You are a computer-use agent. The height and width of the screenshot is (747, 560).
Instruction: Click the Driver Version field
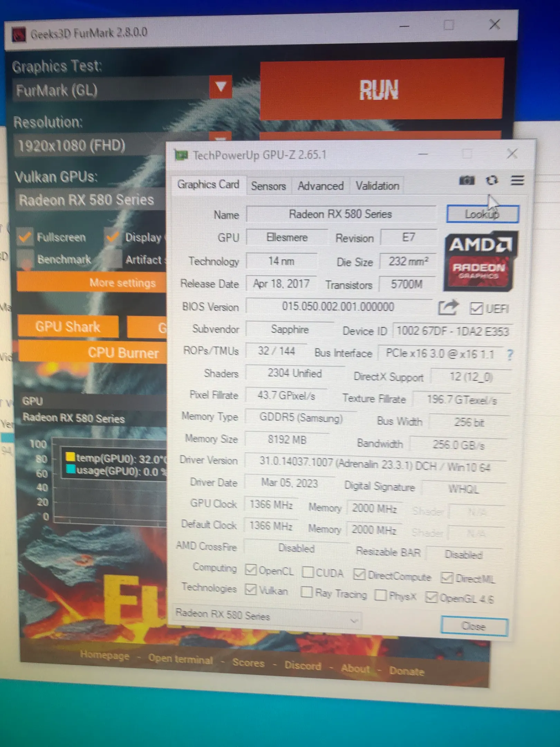click(375, 464)
